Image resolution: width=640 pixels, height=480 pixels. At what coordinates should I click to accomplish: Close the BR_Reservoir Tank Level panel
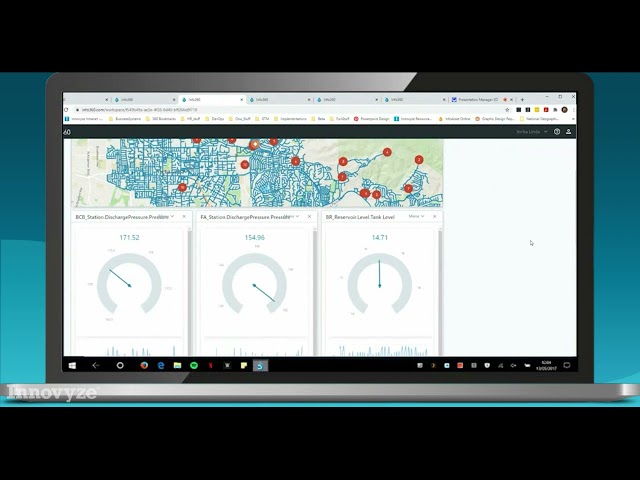coord(435,216)
